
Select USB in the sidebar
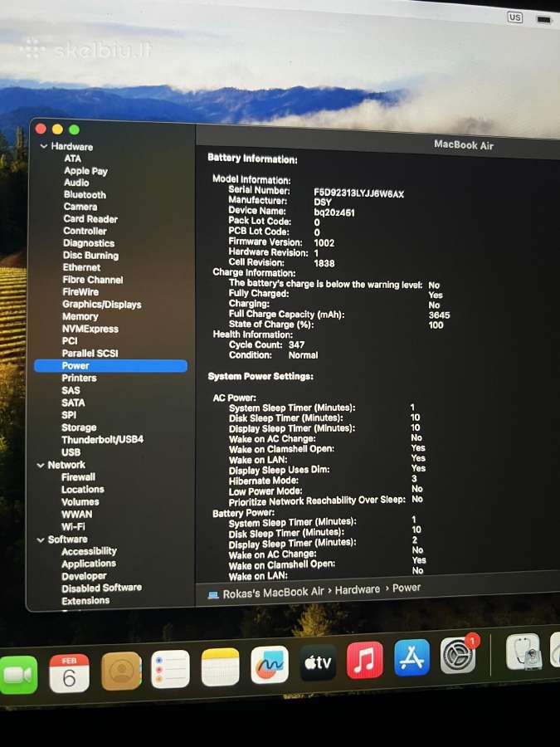(71, 452)
